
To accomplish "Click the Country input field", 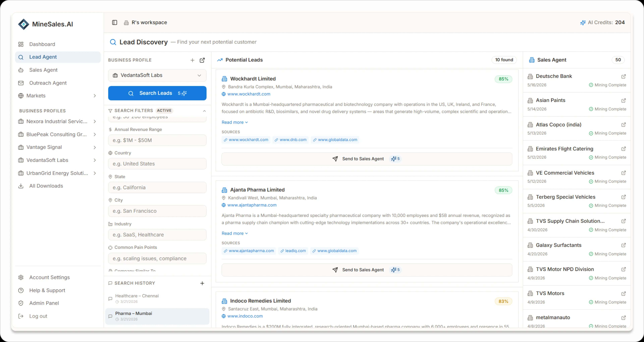I will [157, 164].
